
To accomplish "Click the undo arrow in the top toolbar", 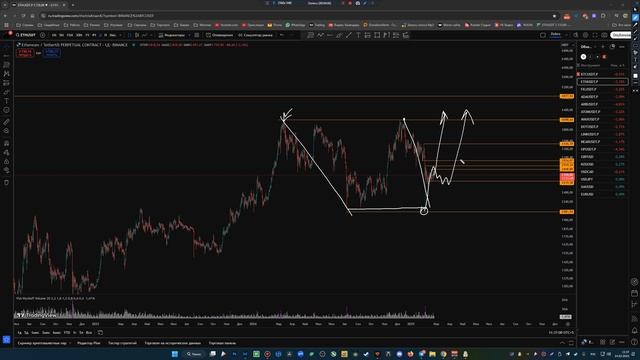I will coord(282,35).
